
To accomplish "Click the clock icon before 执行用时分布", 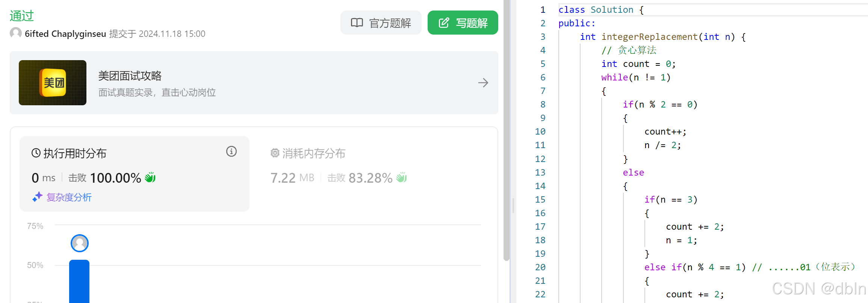I will pos(36,153).
